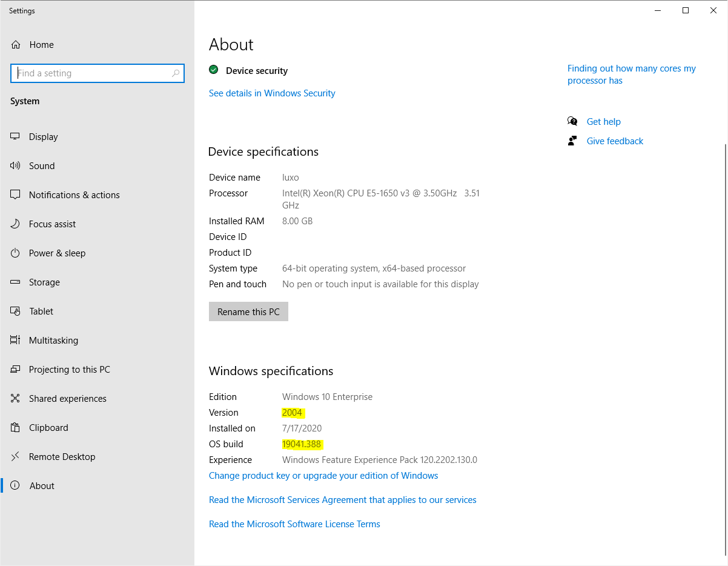Image resolution: width=728 pixels, height=566 pixels.
Task: Click Change product key or upgrade link
Action: pyautogui.click(x=323, y=476)
